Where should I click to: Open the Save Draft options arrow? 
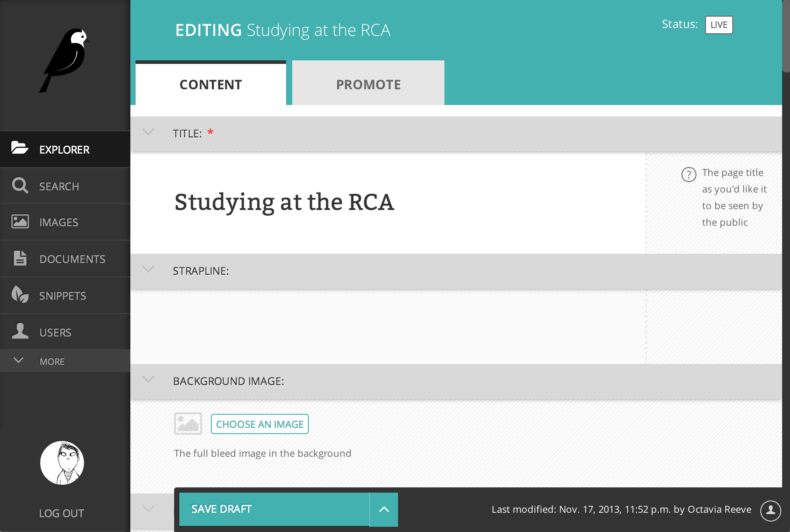384,509
